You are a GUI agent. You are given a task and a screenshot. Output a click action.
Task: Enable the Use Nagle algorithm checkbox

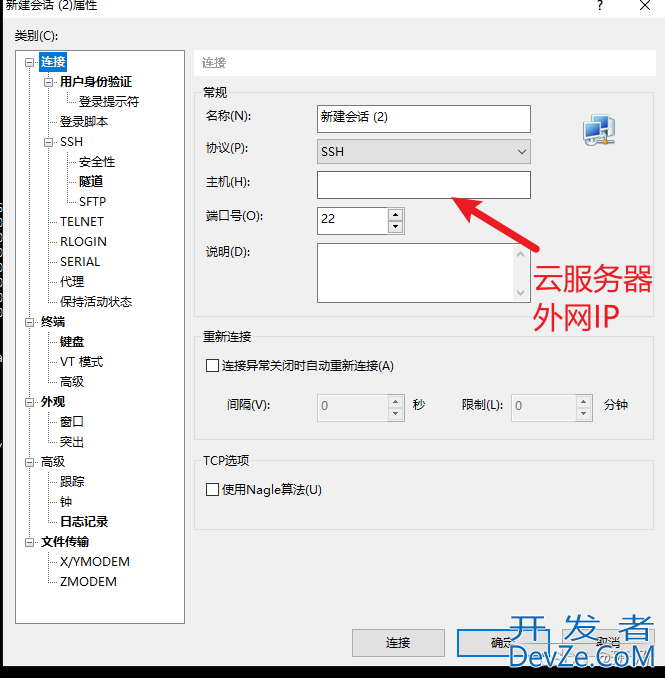point(212,490)
